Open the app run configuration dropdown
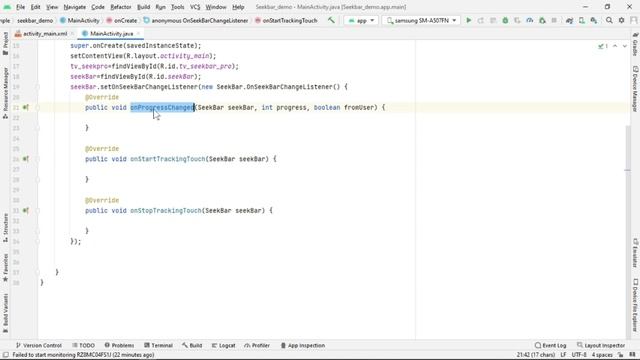 [x=361, y=20]
